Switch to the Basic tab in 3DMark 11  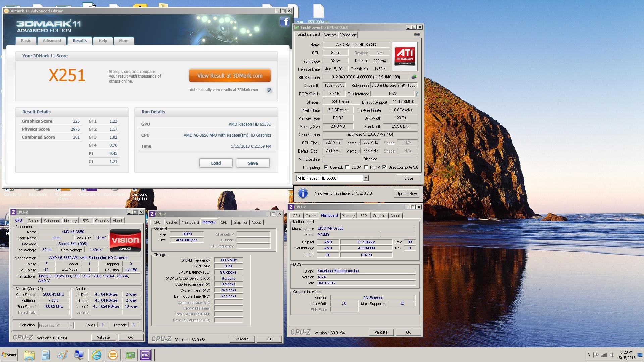point(26,41)
